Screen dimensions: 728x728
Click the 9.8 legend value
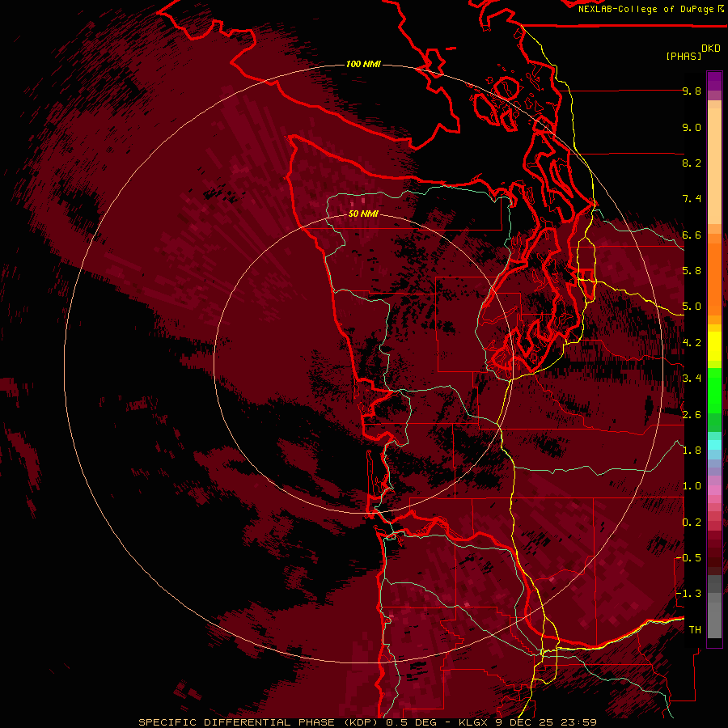pyautogui.click(x=692, y=91)
